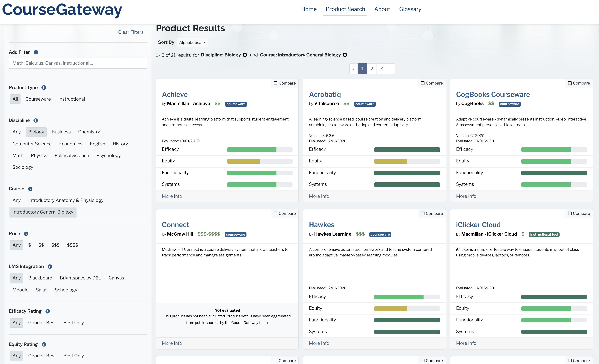Open the About navigation link

[382, 9]
